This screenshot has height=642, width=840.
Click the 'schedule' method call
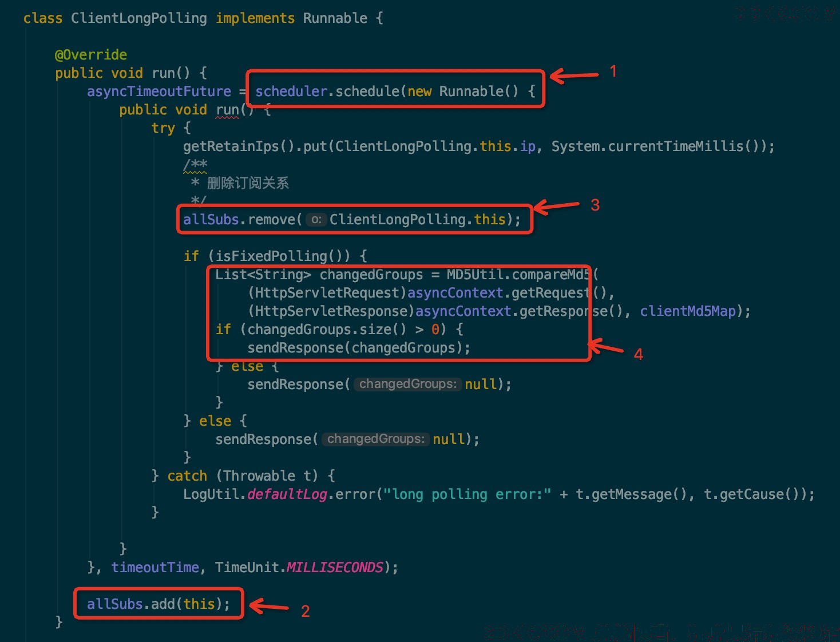pyautogui.click(x=367, y=92)
